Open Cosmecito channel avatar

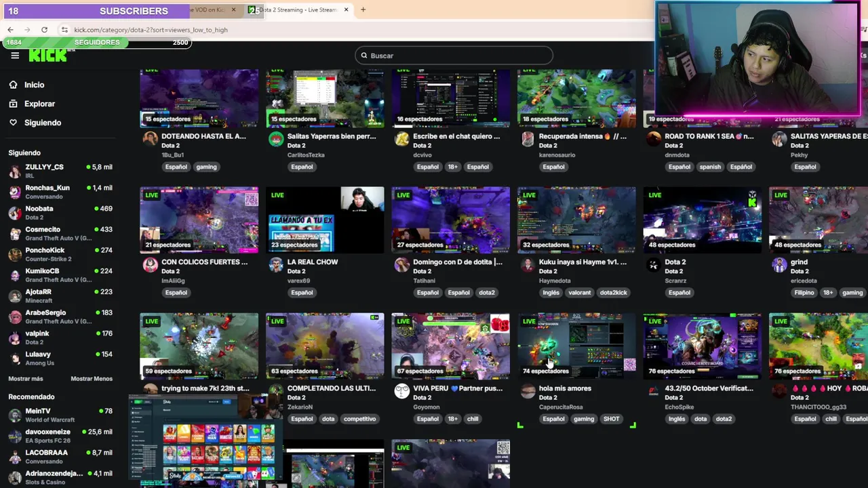(15, 234)
